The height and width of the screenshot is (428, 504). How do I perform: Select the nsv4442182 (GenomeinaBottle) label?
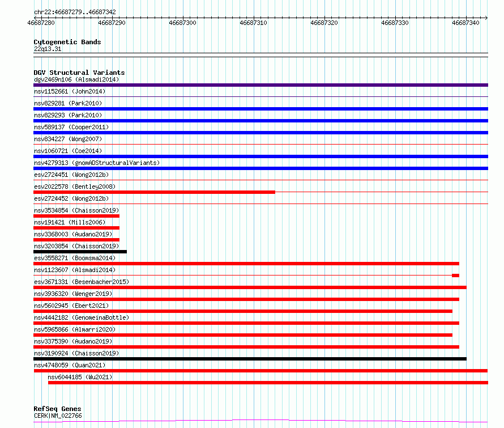[x=82, y=317]
